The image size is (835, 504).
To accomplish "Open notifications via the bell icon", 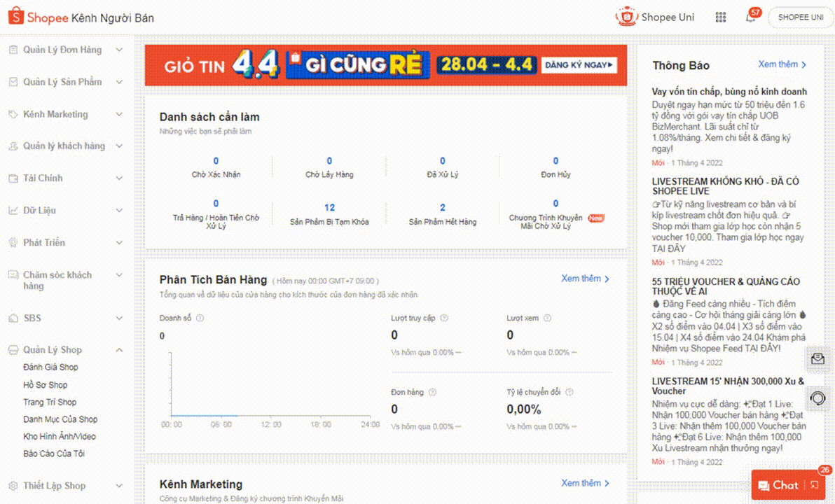I will click(x=750, y=17).
